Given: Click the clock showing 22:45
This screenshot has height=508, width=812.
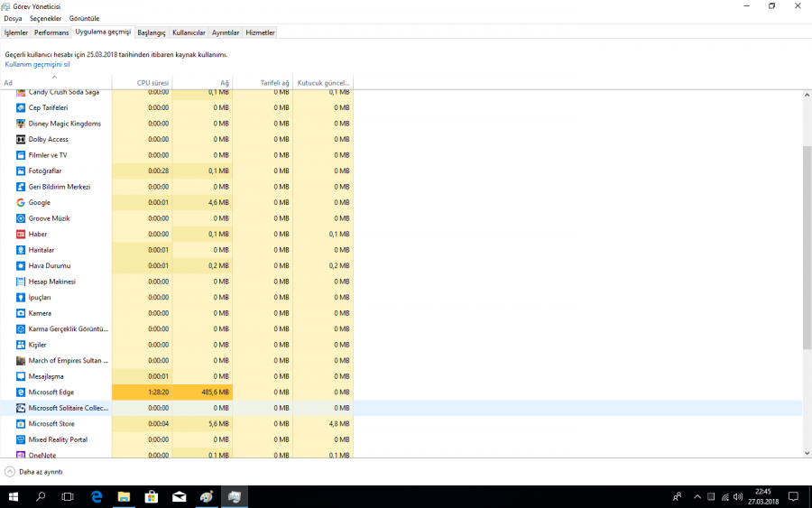Looking at the screenshot, I should pos(762,496).
